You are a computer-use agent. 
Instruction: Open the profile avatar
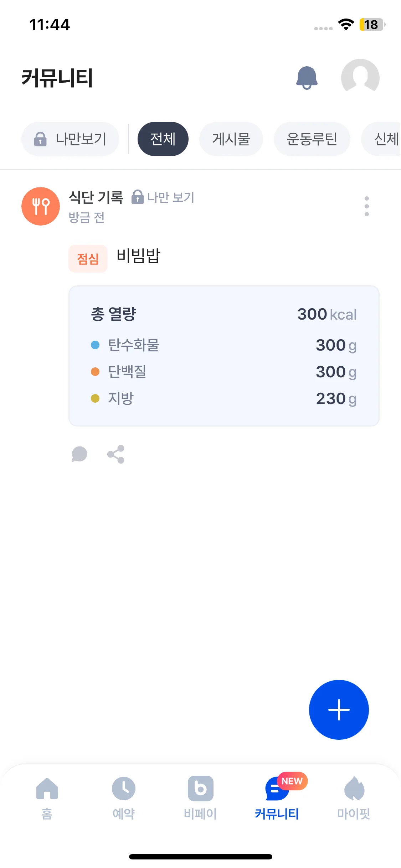(x=360, y=78)
